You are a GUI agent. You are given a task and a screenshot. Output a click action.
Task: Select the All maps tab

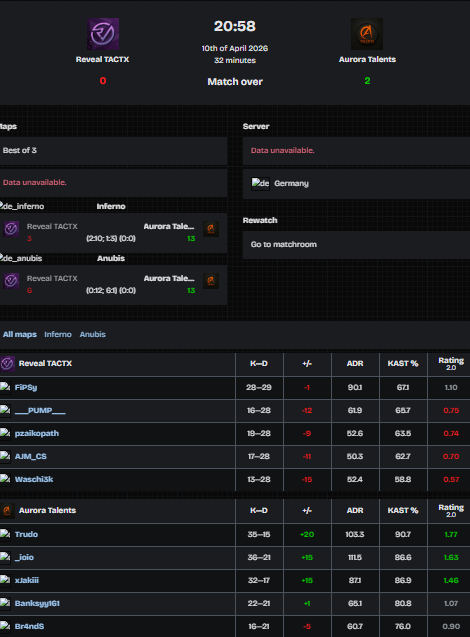tap(19, 334)
